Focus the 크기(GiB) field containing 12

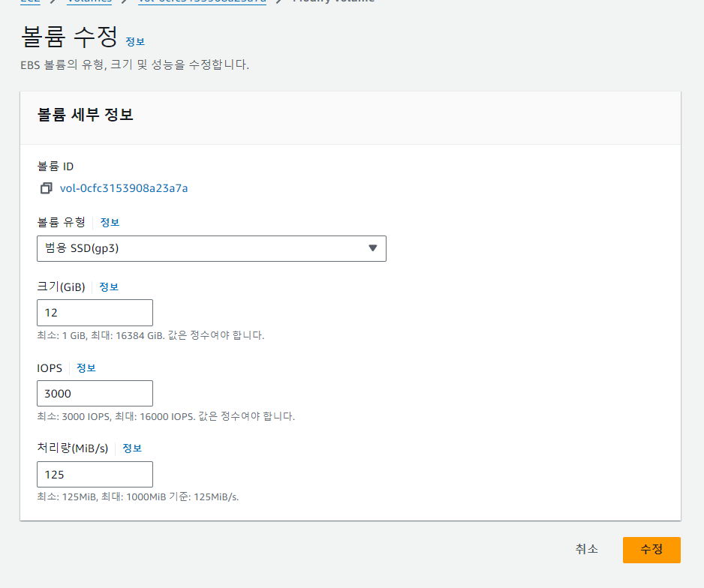pyautogui.click(x=95, y=313)
